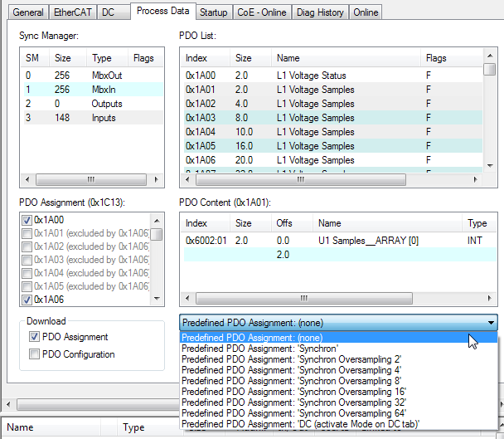Choose Predefined PDO Assignment: (none) option

pos(338,338)
